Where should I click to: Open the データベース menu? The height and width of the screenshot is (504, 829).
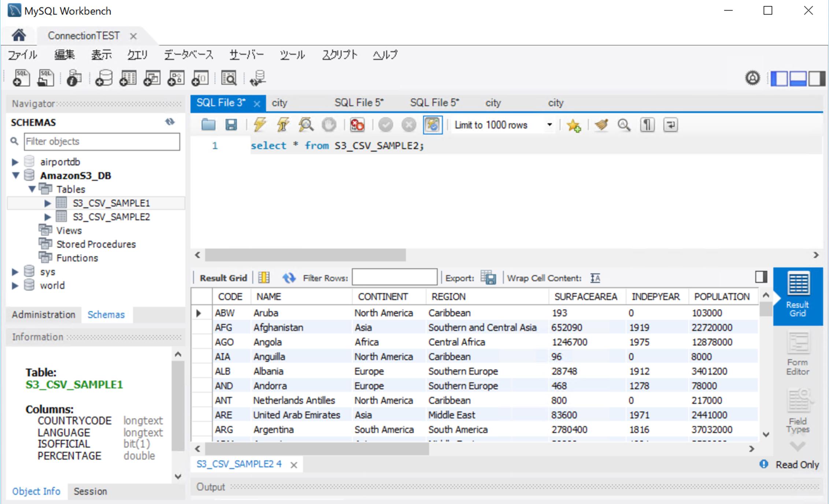coord(188,55)
